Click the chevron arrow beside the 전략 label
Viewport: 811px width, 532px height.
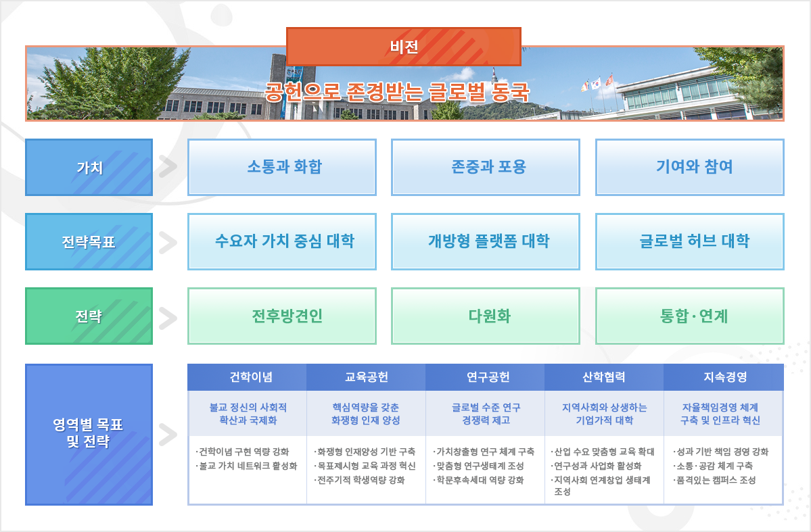[x=168, y=318]
